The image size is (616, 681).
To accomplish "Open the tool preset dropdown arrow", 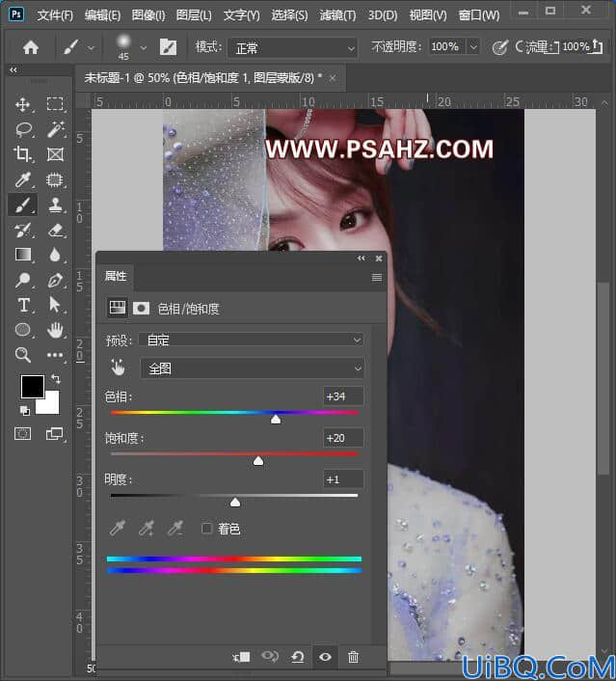I will 92,47.
